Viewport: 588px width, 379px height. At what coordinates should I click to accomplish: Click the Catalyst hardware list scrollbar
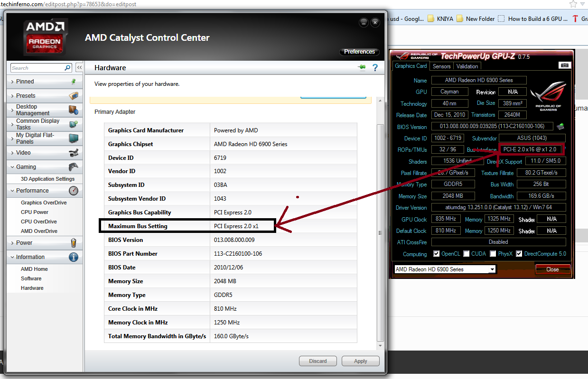point(380,232)
